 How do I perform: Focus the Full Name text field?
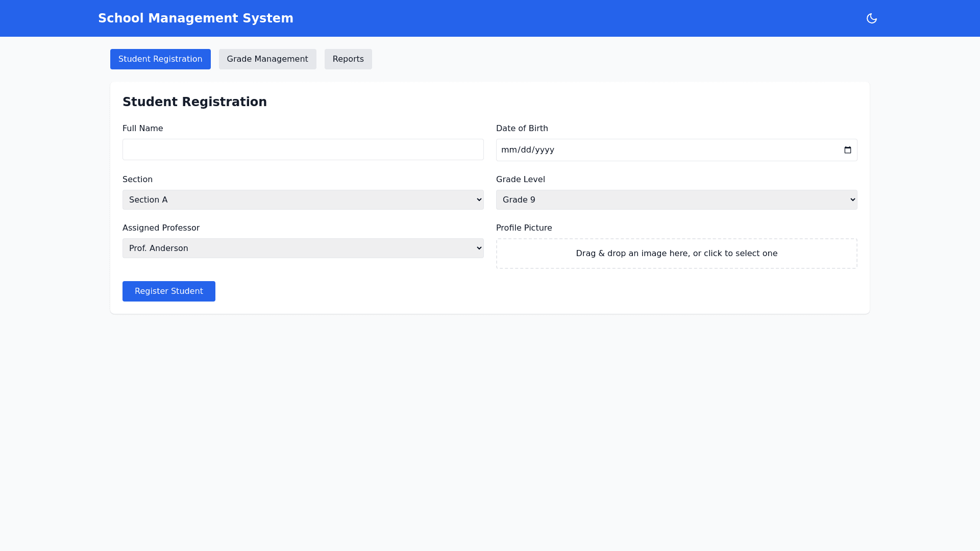tap(303, 149)
